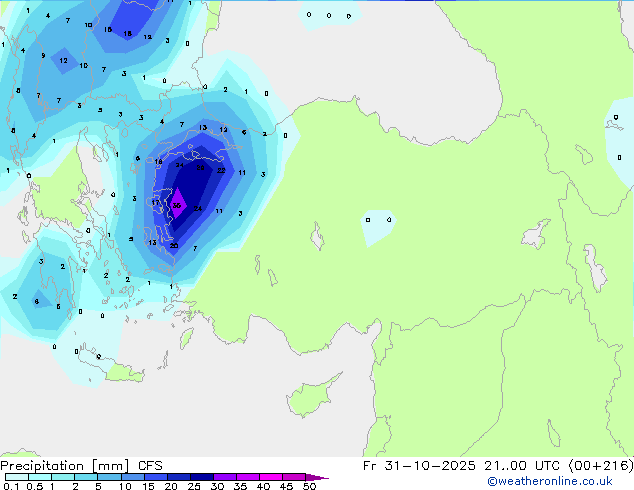Click the '0.5' legend scale label
This screenshot has height=490, width=634.
pyautogui.click(x=35, y=486)
